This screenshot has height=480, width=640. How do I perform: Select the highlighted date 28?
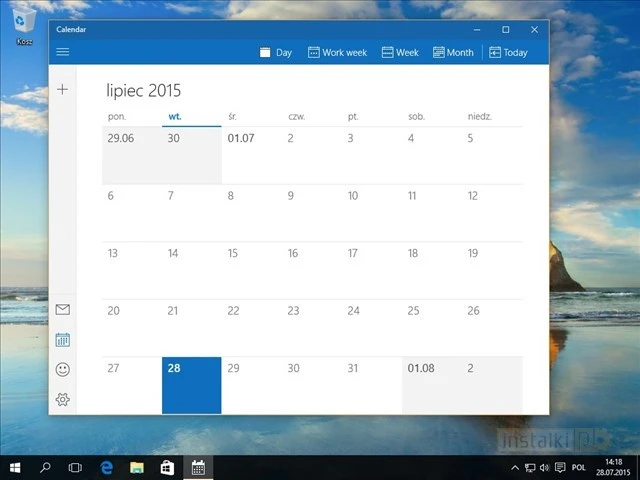(191, 385)
